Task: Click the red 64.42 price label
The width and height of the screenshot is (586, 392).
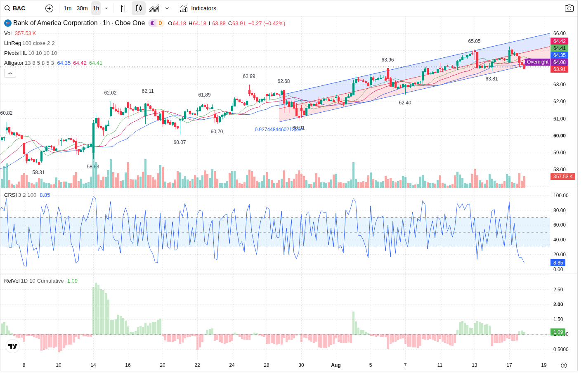Action: (560, 41)
